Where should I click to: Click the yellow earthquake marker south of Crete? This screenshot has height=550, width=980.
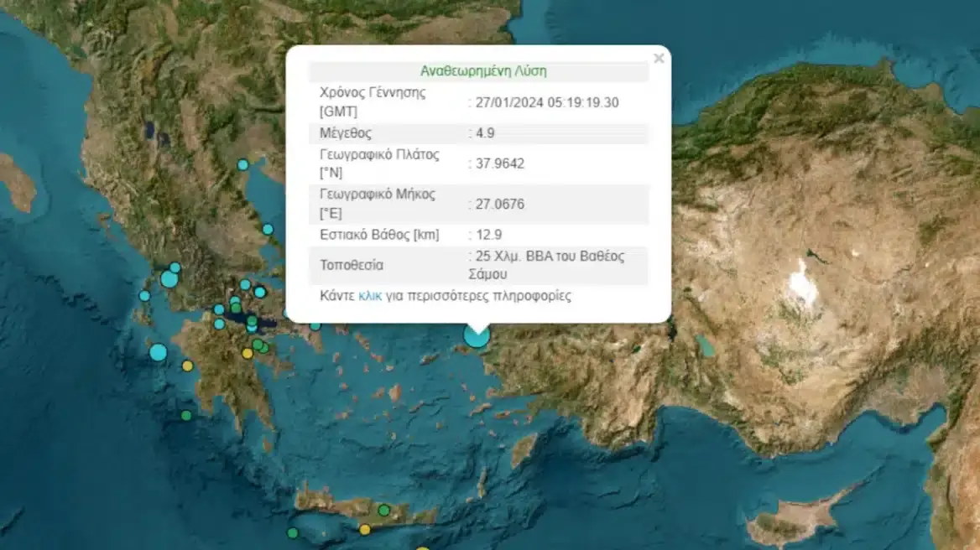(x=367, y=530)
